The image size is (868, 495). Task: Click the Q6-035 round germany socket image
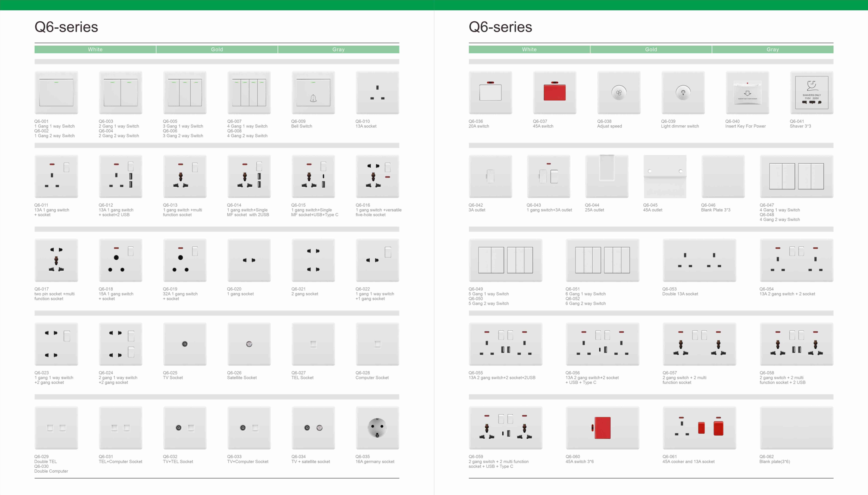(377, 428)
